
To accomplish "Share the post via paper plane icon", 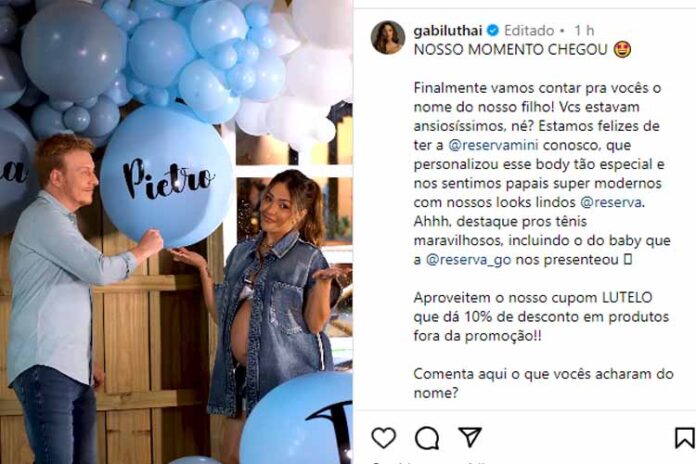I will [470, 436].
